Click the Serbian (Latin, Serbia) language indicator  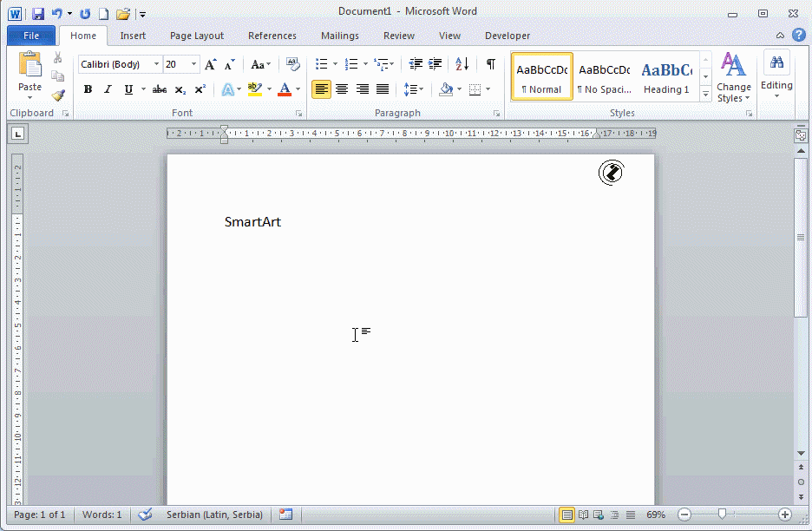pyautogui.click(x=214, y=515)
